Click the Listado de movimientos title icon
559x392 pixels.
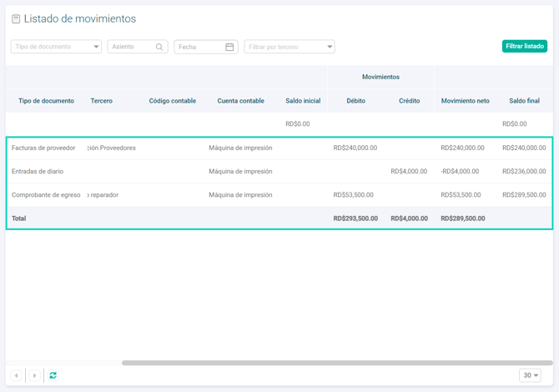coord(16,19)
